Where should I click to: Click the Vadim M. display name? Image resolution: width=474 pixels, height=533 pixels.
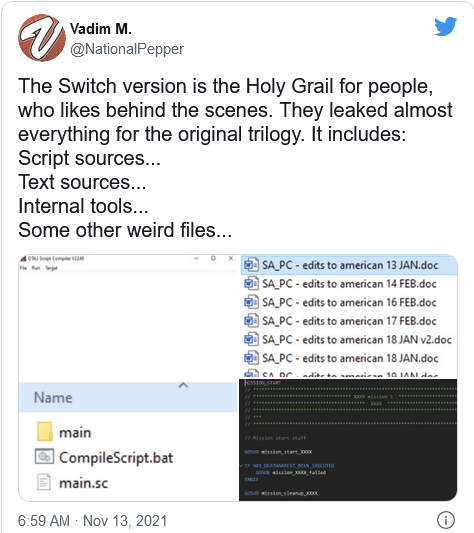click(x=101, y=29)
